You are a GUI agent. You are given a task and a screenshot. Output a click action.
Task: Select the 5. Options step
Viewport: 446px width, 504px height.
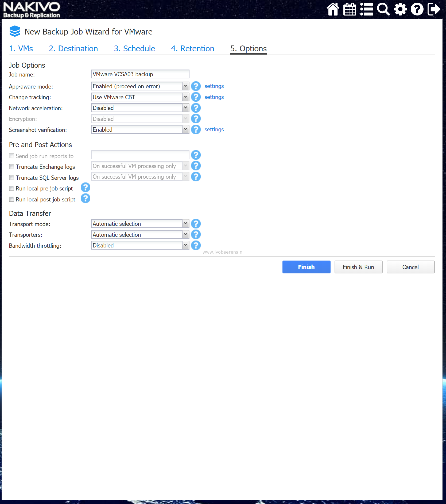[x=249, y=49]
